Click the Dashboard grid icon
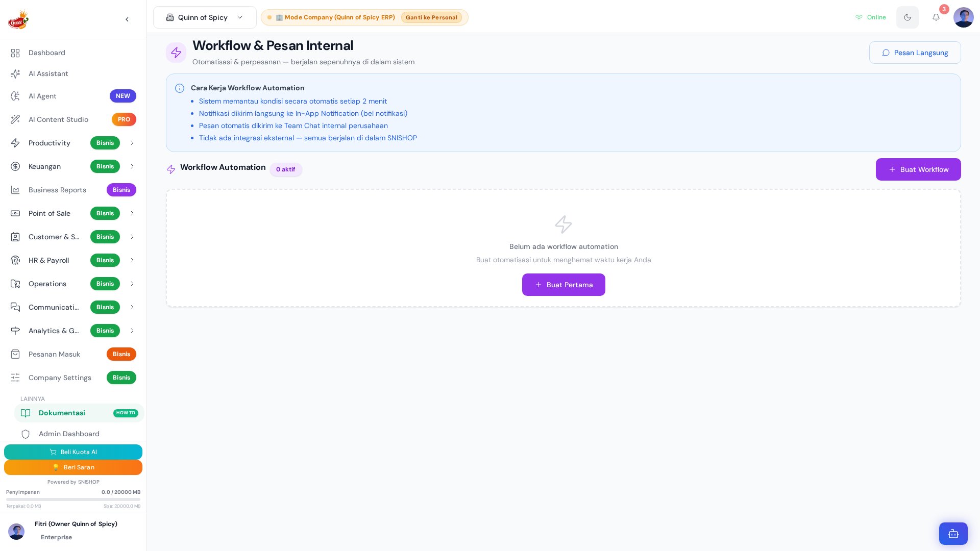980x551 pixels. point(15,53)
